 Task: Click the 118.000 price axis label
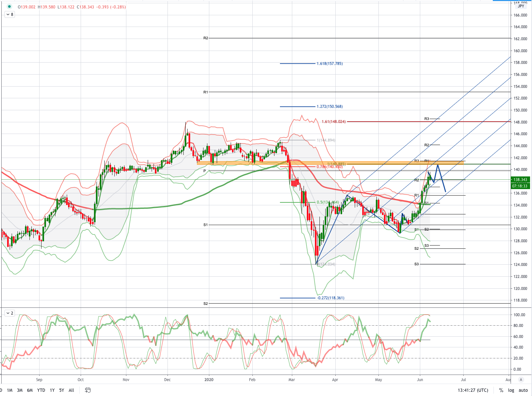pos(520,300)
